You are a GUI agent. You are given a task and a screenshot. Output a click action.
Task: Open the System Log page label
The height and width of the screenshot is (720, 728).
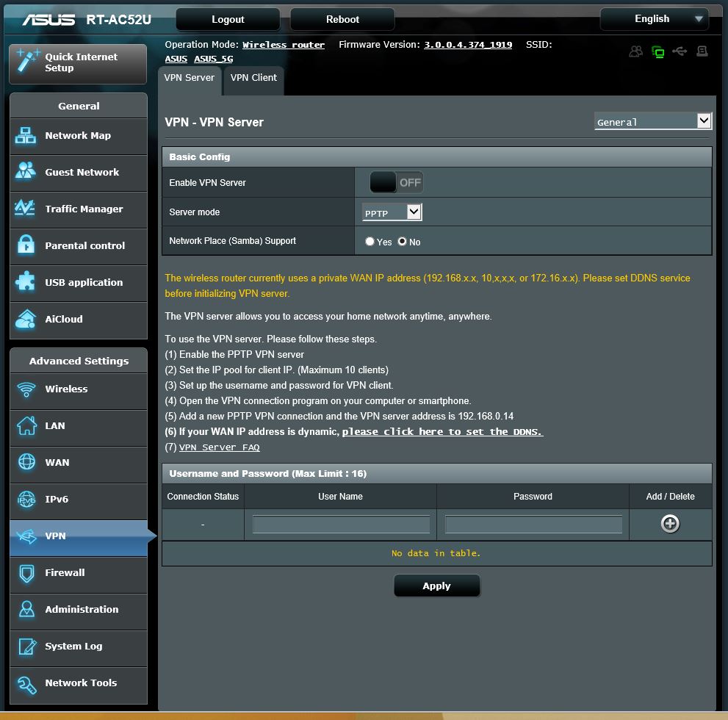coord(73,647)
